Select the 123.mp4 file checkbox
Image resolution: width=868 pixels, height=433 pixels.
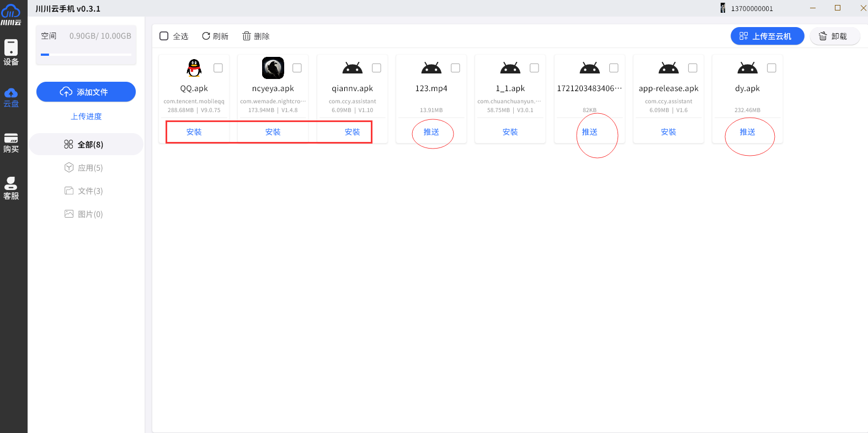pyautogui.click(x=455, y=68)
